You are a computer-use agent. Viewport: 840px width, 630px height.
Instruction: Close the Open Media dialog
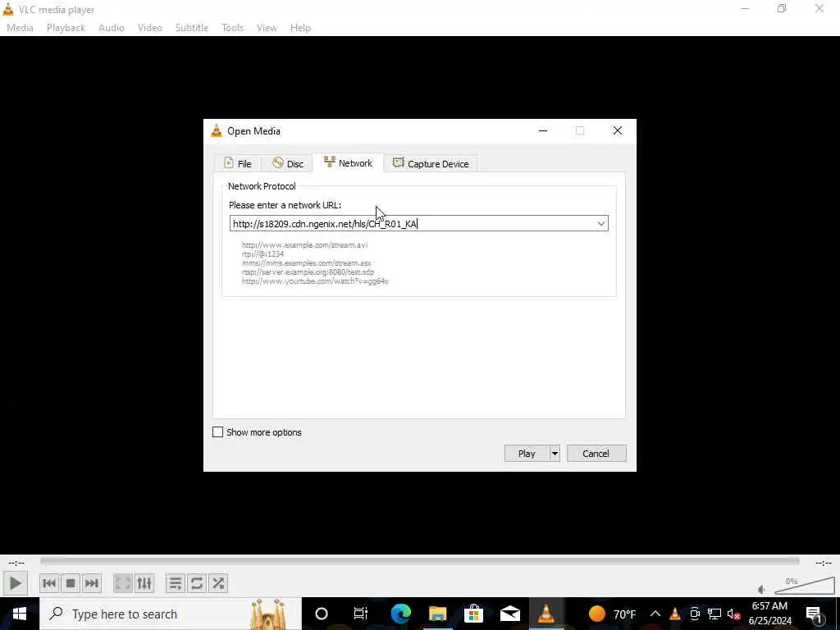click(x=617, y=130)
